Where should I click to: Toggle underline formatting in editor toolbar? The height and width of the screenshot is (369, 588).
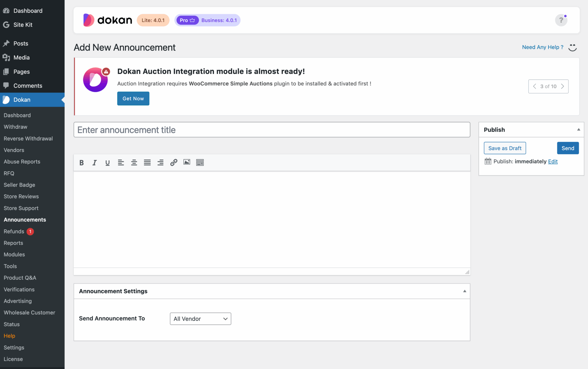pos(107,162)
